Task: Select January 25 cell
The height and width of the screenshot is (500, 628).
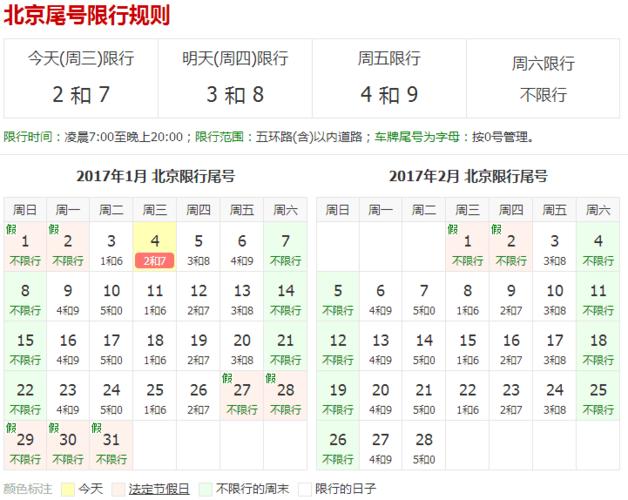Action: tap(155, 396)
